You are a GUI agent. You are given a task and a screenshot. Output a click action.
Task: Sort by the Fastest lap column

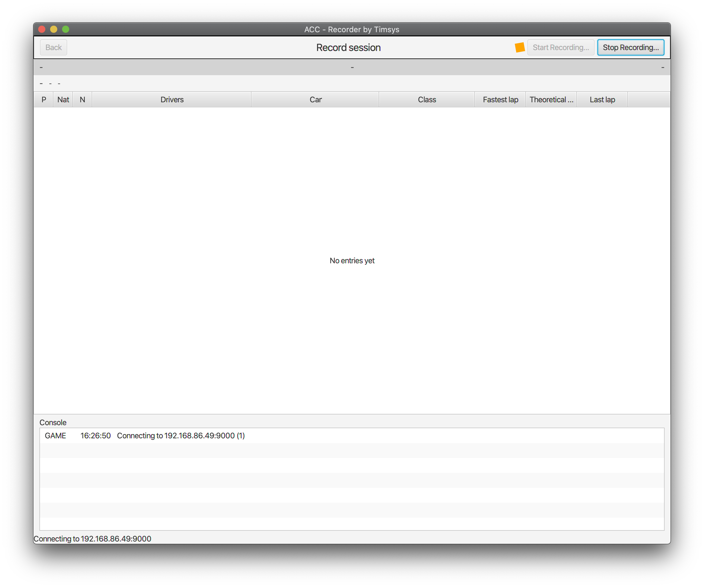[x=500, y=100]
